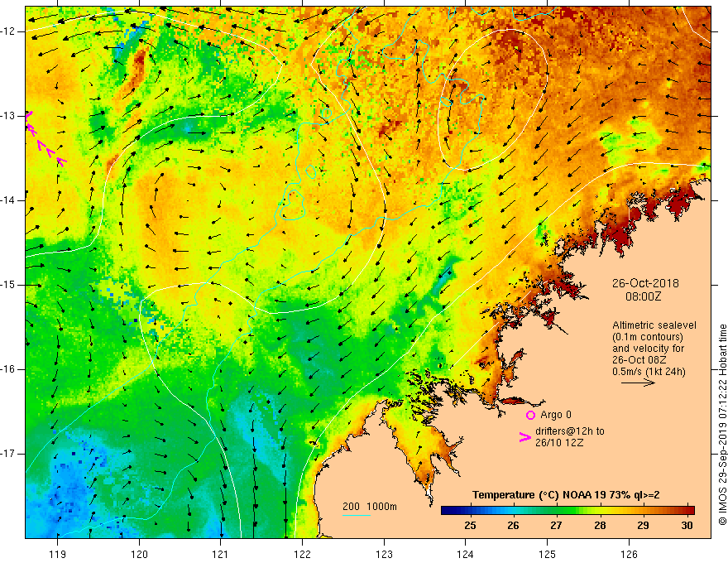The height and width of the screenshot is (563, 728).
Task: Click the 08:00Z time label
Action: (x=643, y=296)
